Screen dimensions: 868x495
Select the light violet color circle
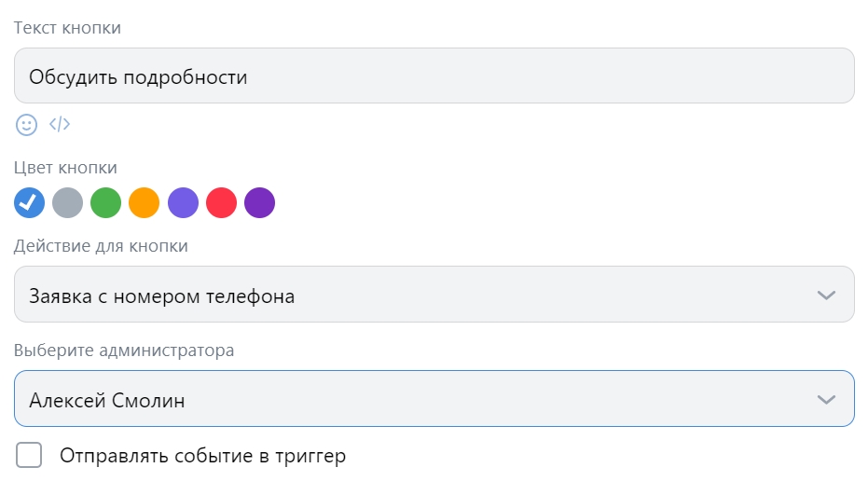click(x=183, y=202)
